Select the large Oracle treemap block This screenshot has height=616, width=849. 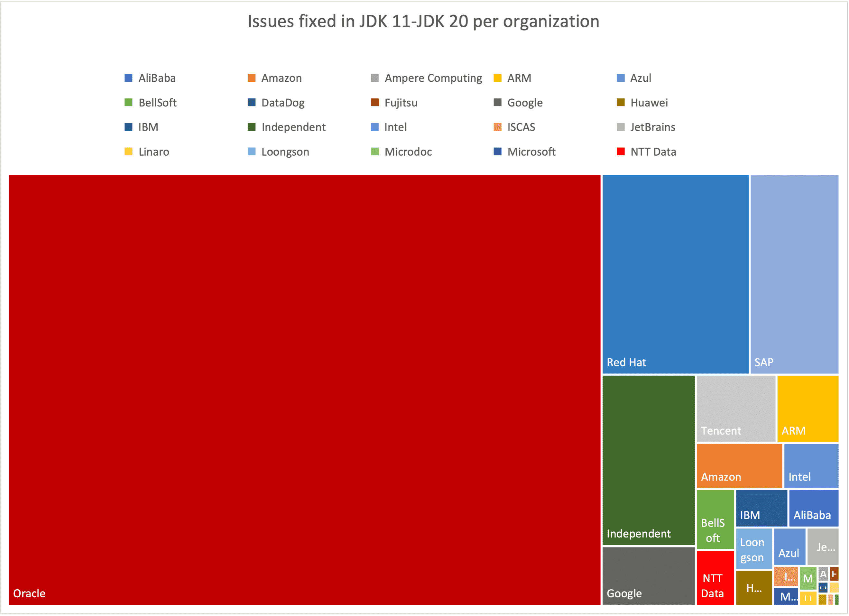[x=304, y=389]
